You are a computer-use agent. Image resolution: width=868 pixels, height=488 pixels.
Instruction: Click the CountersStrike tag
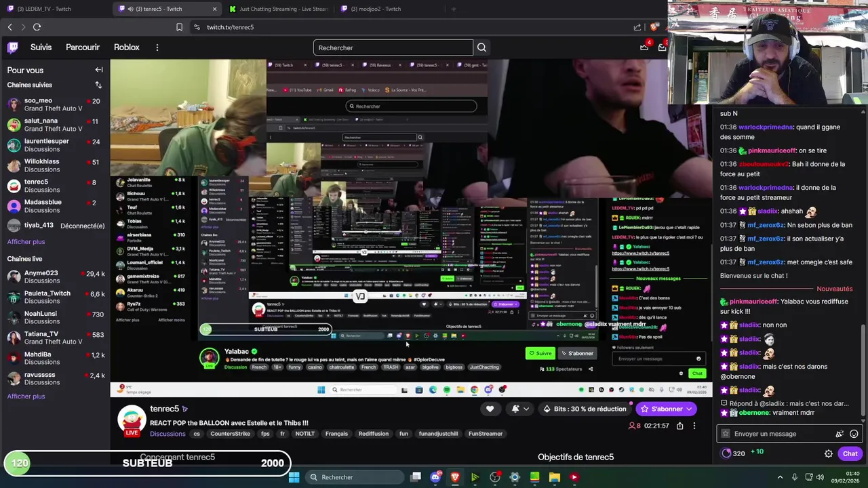(x=231, y=434)
